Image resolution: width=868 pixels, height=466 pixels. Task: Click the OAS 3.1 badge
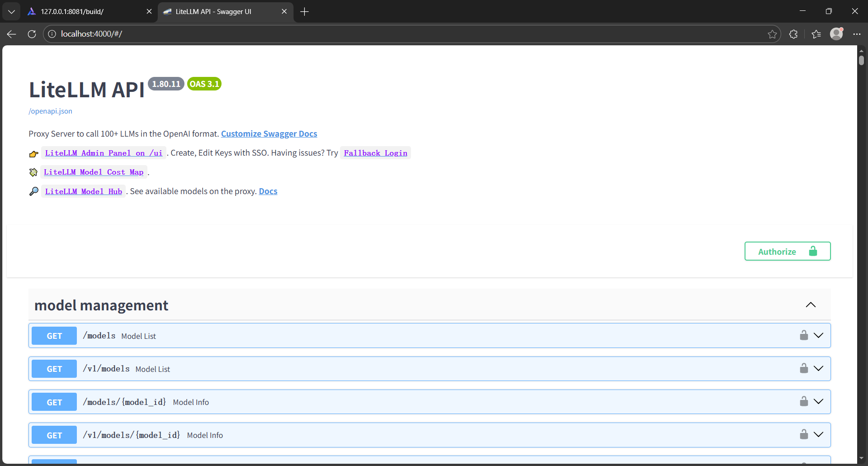(204, 84)
